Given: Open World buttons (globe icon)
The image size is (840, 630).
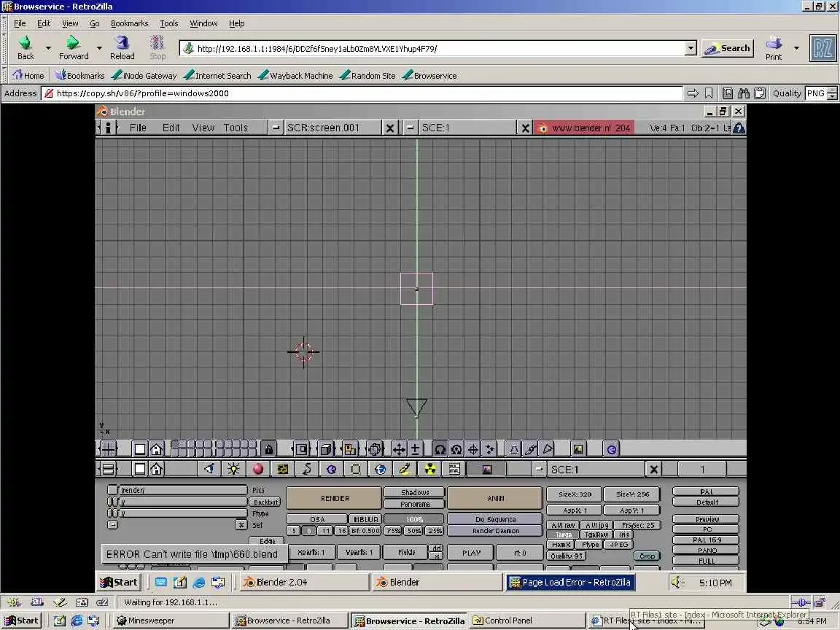Looking at the screenshot, I should point(380,470).
